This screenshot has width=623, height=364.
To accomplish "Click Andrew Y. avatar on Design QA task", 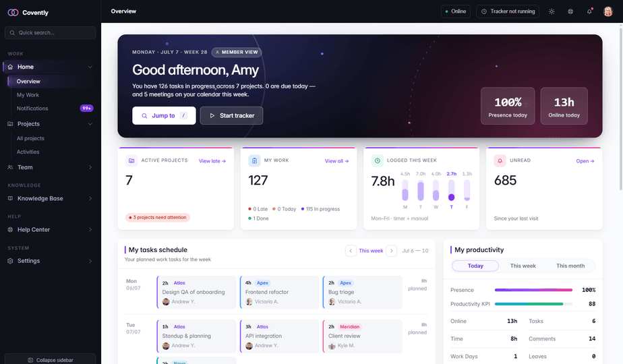I will [166, 301].
